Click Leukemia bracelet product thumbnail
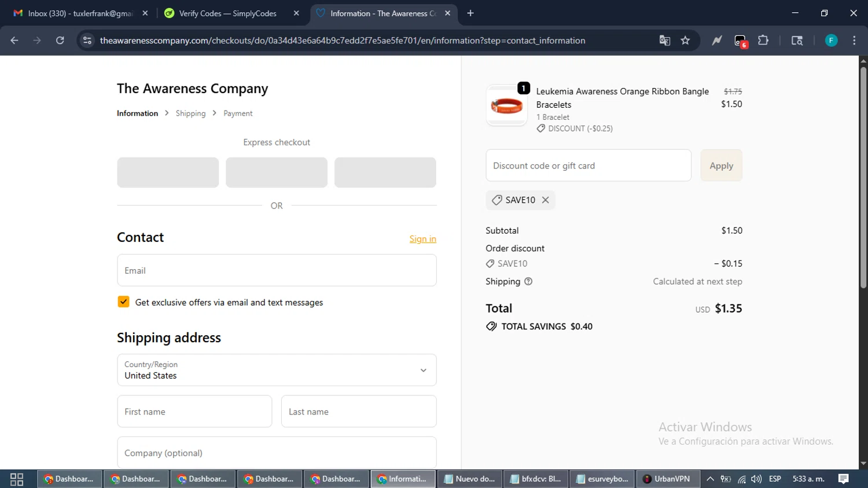This screenshot has height=488, width=868. pyautogui.click(x=506, y=105)
